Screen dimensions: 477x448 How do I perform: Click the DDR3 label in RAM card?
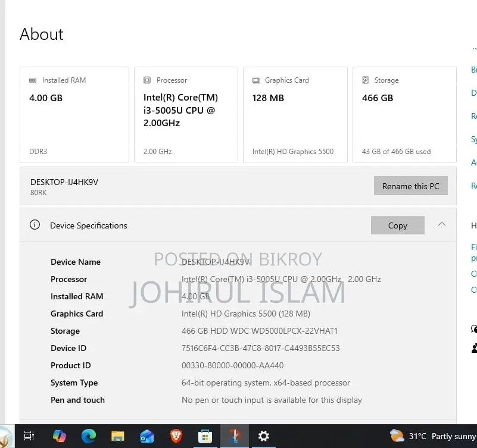coord(38,151)
